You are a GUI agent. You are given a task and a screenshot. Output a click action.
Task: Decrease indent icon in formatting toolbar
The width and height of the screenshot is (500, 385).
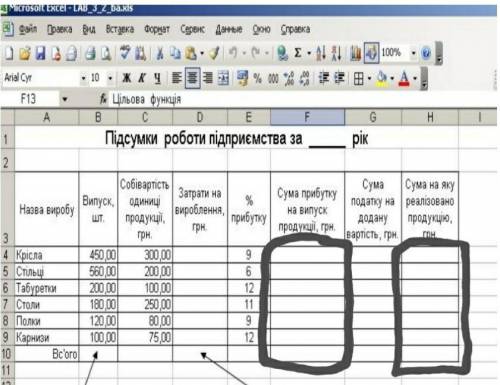click(x=323, y=78)
